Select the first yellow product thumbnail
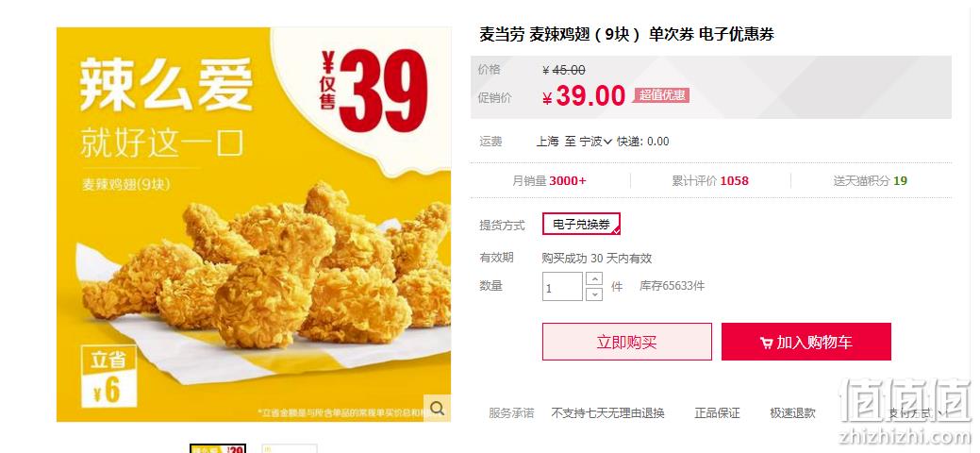This screenshot has width=980, height=453. tap(218, 448)
